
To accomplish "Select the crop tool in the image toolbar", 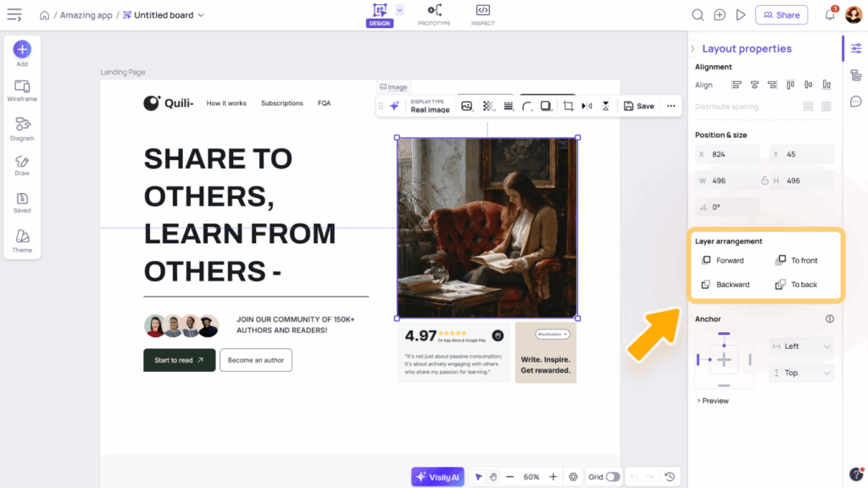I will (x=568, y=106).
